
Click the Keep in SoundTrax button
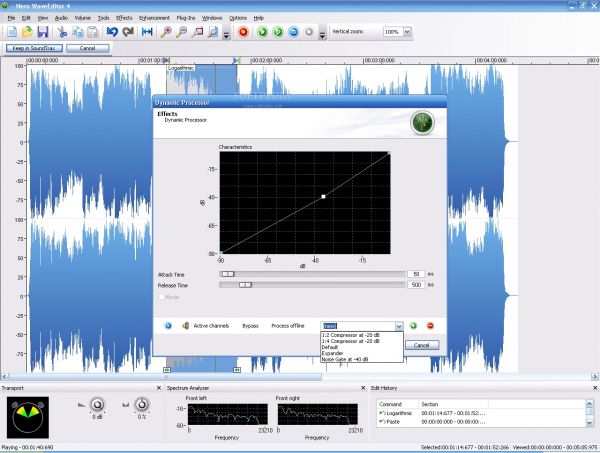click(x=33, y=48)
